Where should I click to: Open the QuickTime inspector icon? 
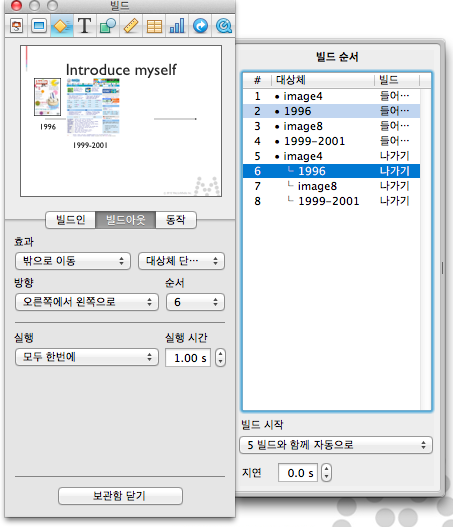tap(223, 26)
